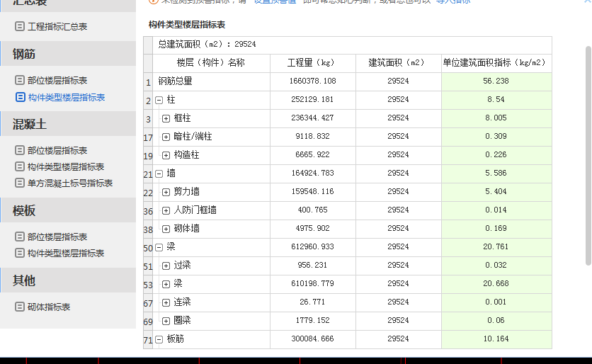592x364 pixels.
Task: Collapse the 板筋 row
Action: pyautogui.click(x=159, y=339)
